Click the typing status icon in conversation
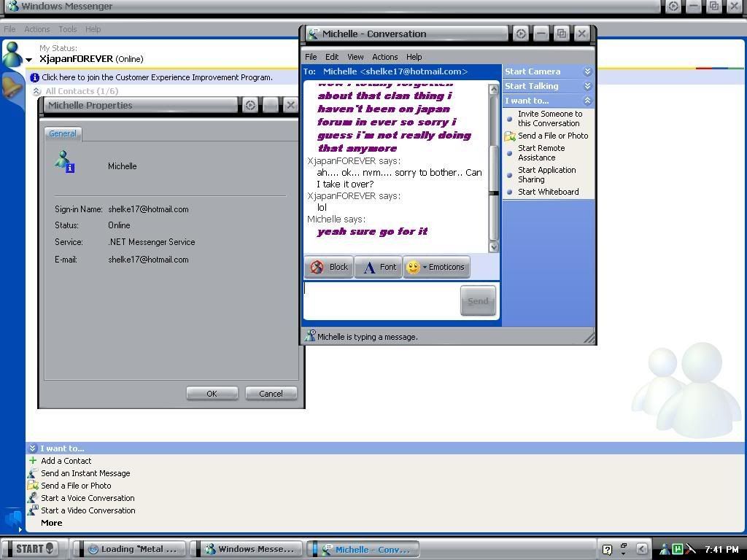The image size is (747, 560). 310,336
